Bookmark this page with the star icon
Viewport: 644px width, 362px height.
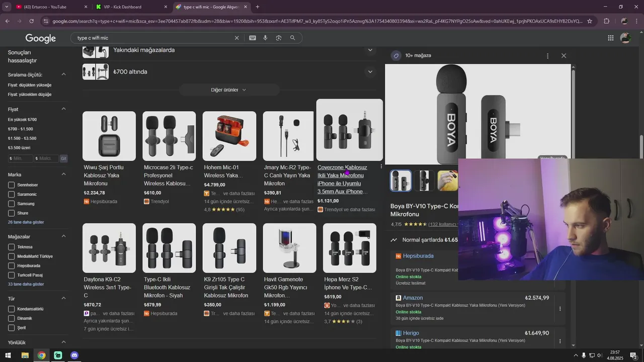(x=590, y=21)
